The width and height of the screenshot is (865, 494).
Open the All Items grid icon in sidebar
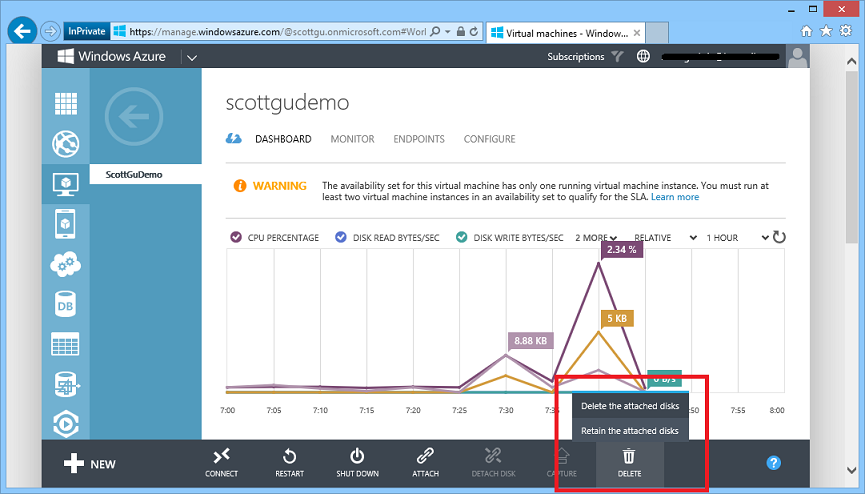tap(66, 103)
